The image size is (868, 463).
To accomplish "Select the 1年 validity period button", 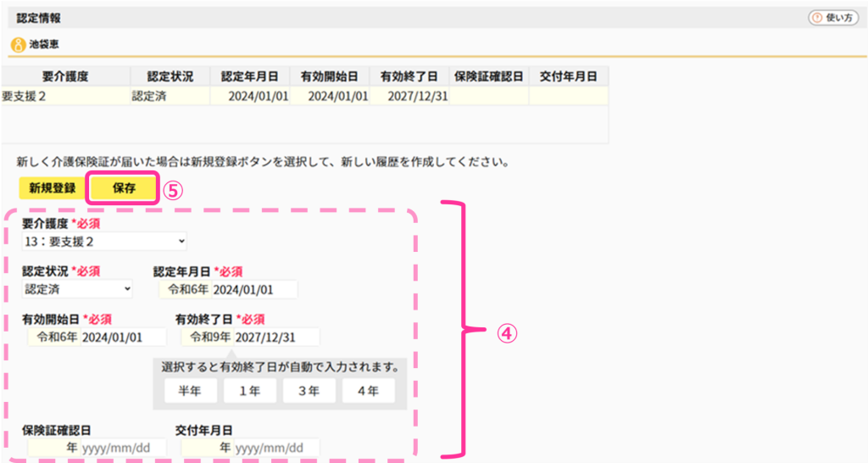I will pyautogui.click(x=250, y=391).
